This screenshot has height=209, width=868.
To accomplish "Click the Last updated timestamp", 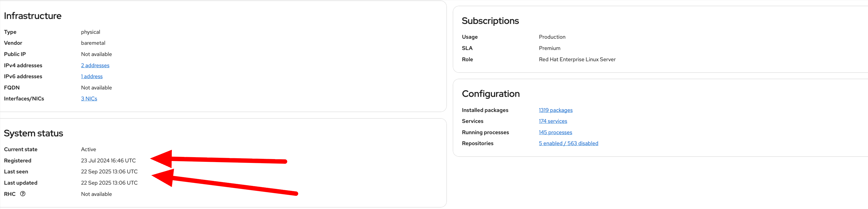I will click(x=109, y=182).
